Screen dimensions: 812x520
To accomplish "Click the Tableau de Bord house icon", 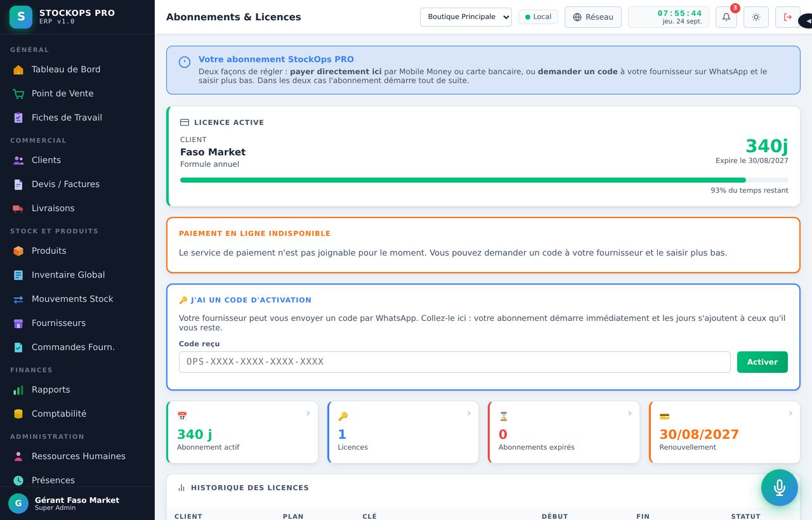I will [18, 70].
